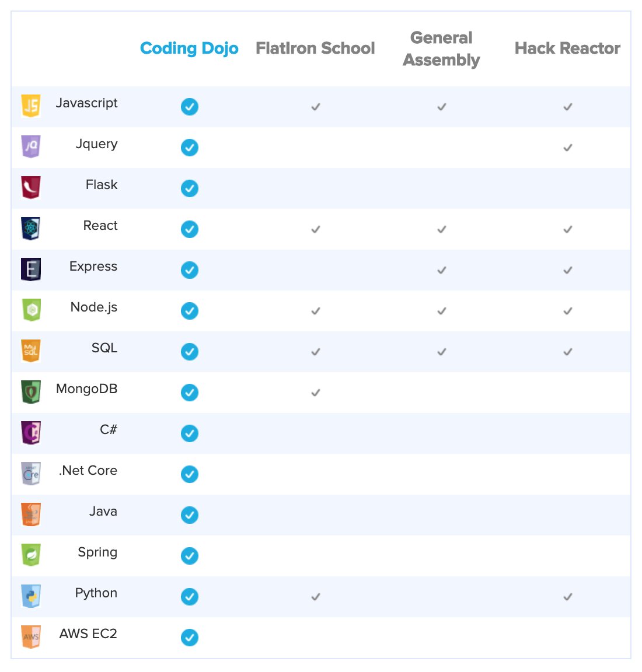Viewport: 642px width, 672px height.
Task: Click the orange AWS icon
Action: 31,637
